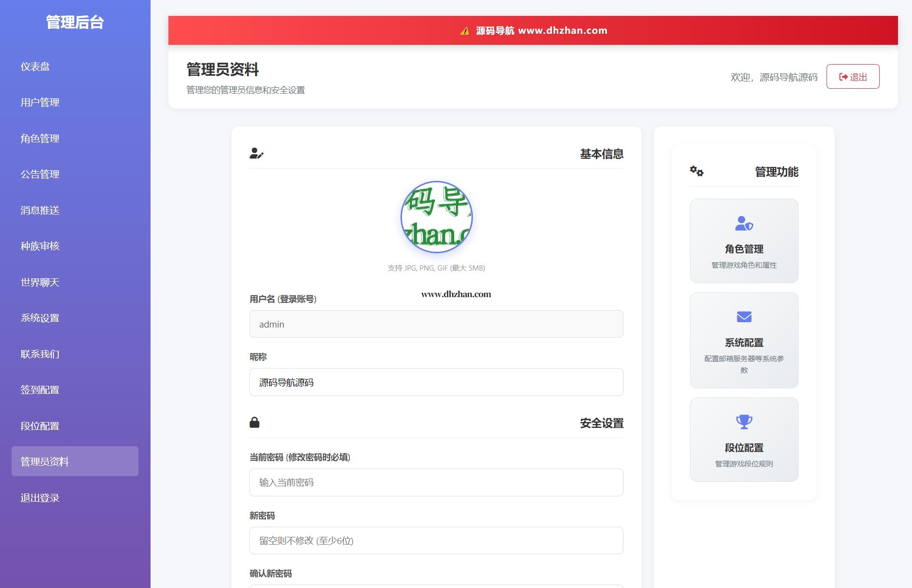912x588 pixels.
Task: Focus the 昵称 nickname input field
Action: click(436, 382)
